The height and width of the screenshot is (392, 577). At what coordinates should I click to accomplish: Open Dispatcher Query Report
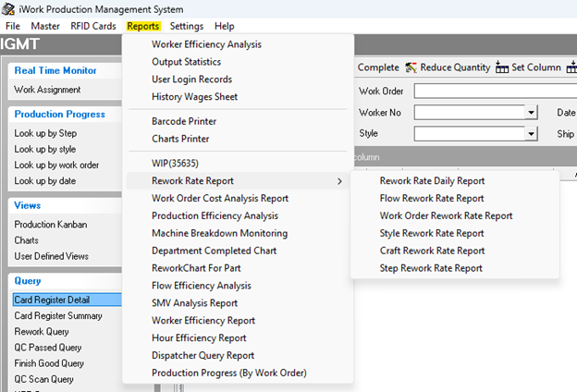(x=203, y=355)
